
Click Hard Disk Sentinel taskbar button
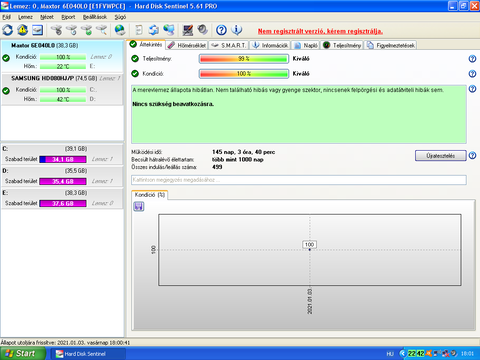[88, 354]
